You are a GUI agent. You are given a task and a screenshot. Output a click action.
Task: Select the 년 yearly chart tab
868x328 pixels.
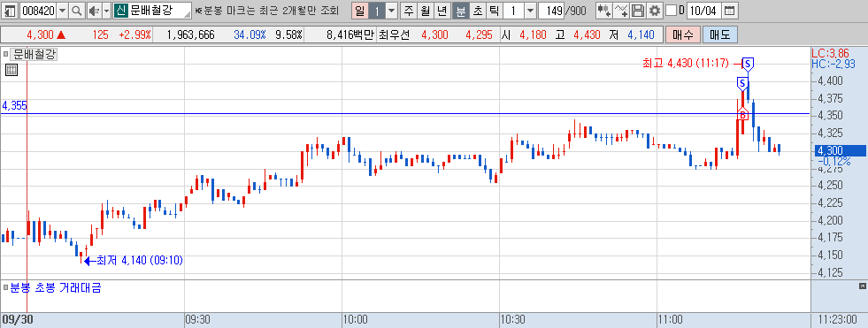point(442,11)
